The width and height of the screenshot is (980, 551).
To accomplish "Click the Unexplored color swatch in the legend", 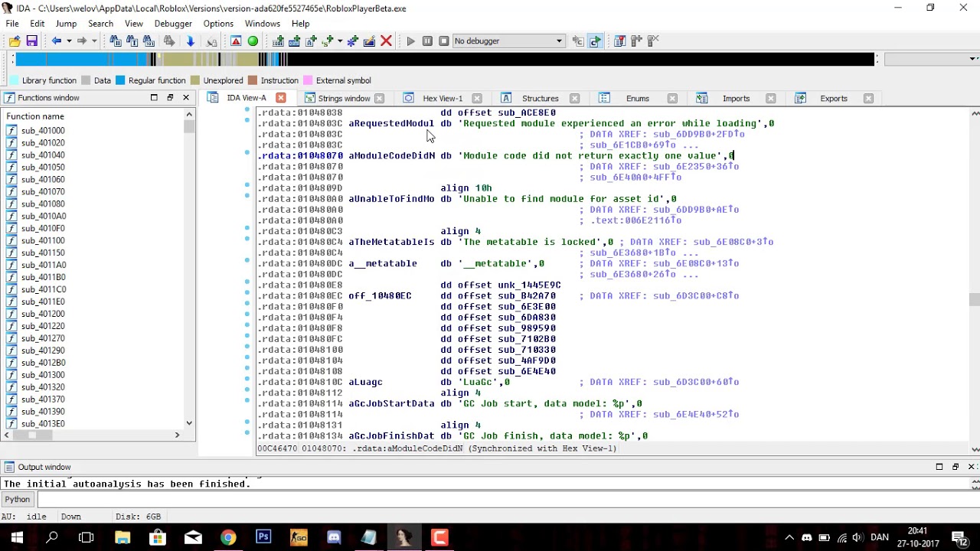I will coord(195,80).
